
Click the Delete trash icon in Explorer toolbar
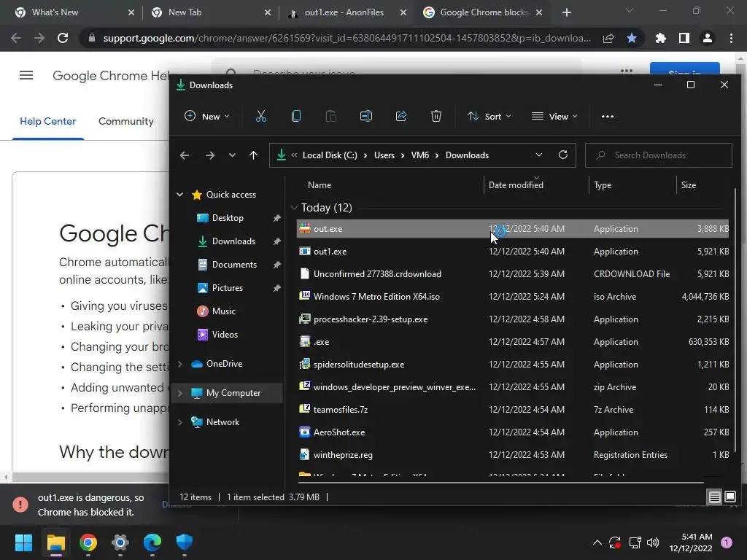click(x=436, y=116)
